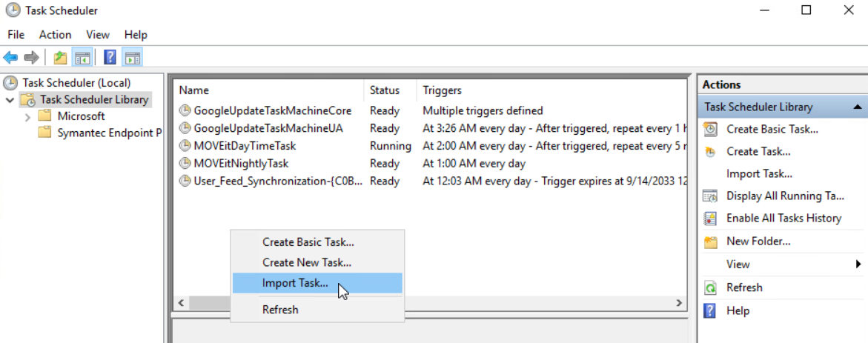Click the Create Task icon in Actions pane
868x343 pixels.
(x=709, y=152)
